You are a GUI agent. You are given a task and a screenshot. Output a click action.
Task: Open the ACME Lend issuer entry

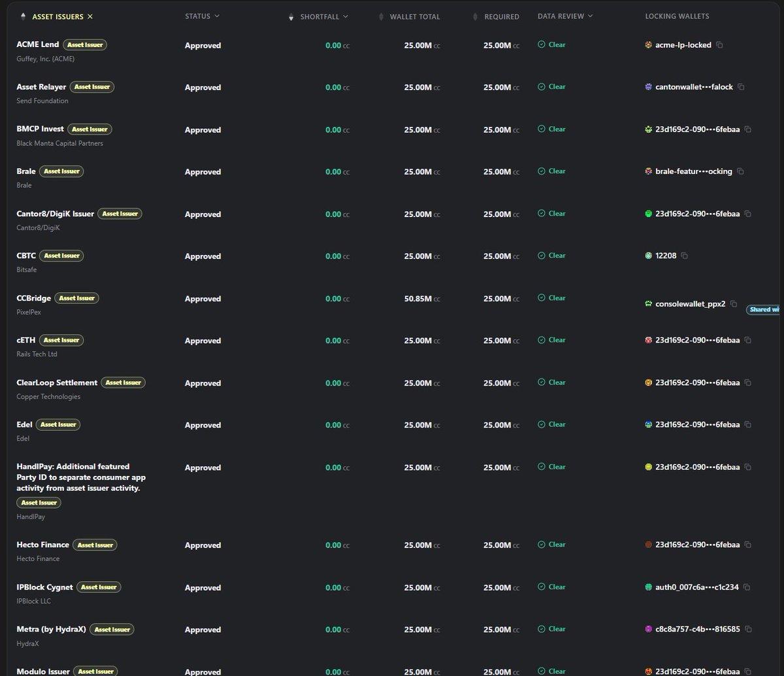pyautogui.click(x=38, y=44)
